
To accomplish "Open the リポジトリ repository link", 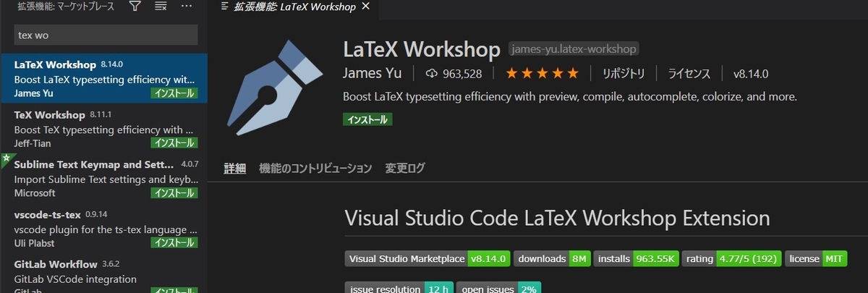I will (x=623, y=73).
